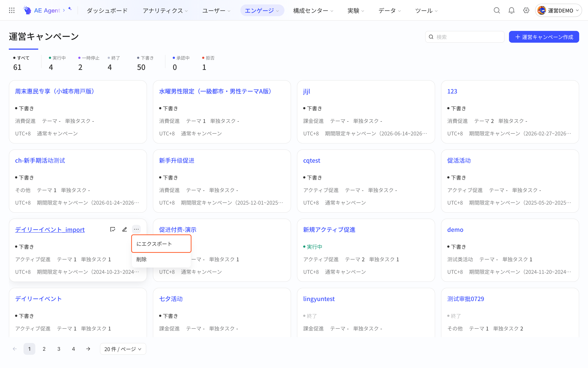Image resolution: width=588 pixels, height=368 pixels.
Task: Click more options icon on デイリーイベント_import card
Action: coord(136,229)
